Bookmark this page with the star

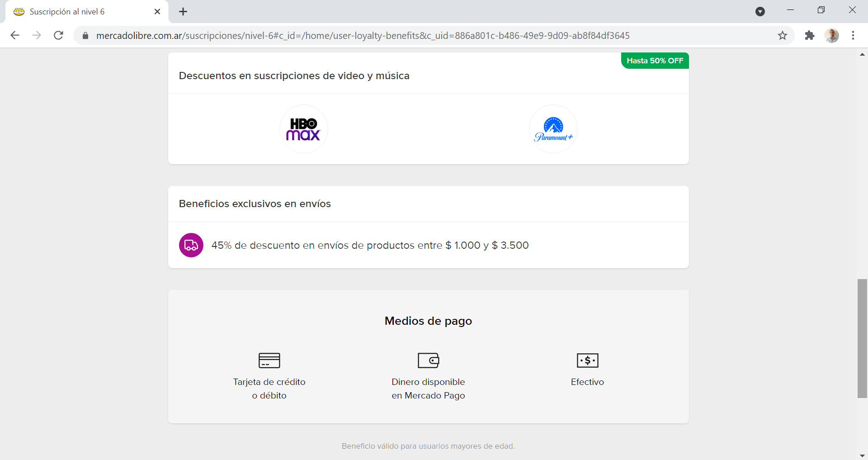click(783, 35)
